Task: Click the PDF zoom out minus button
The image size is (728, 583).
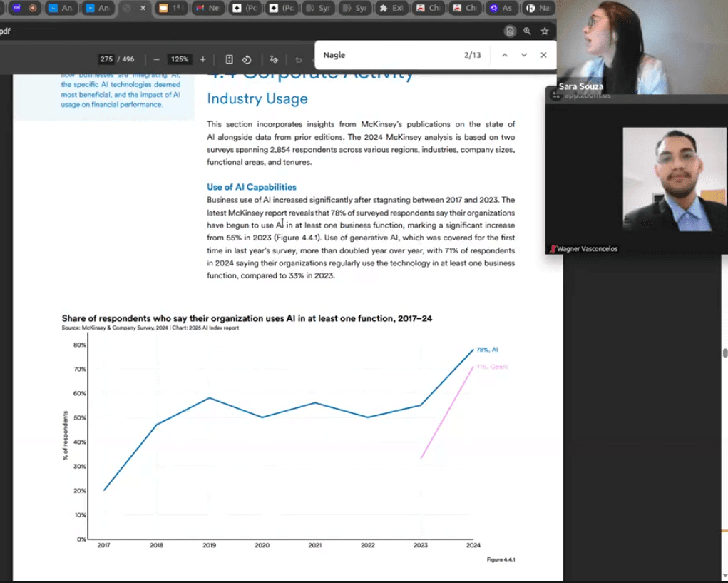Action: [x=156, y=59]
